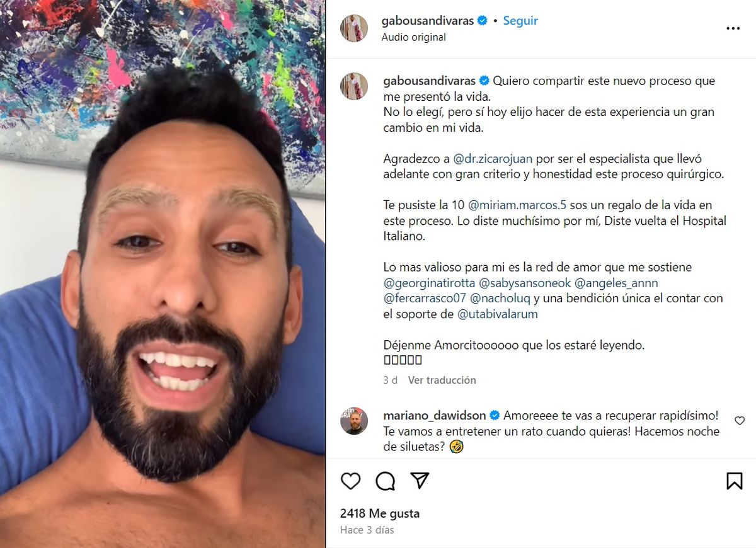Screen dimensions: 756x548
Task: Follow the account via Seguir
Action: 520,21
